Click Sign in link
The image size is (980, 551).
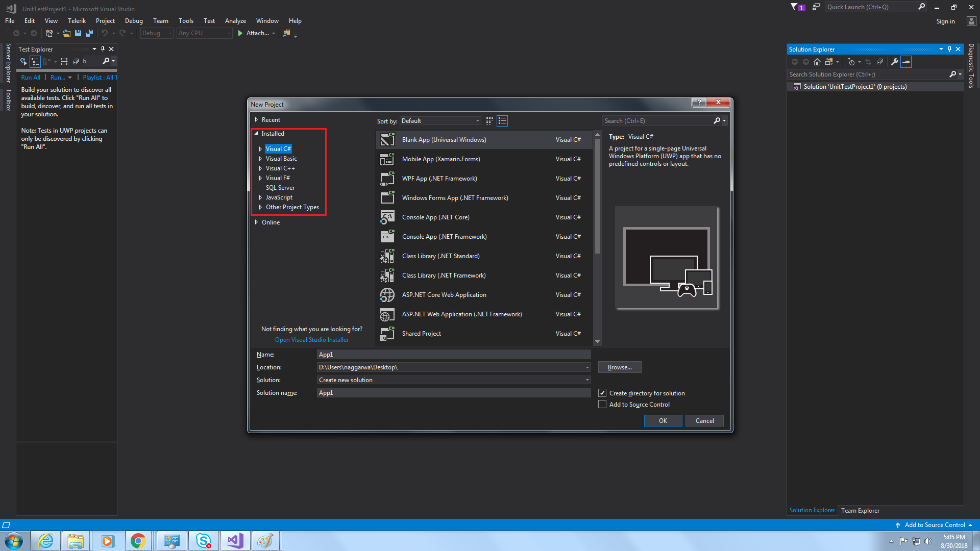(x=945, y=21)
